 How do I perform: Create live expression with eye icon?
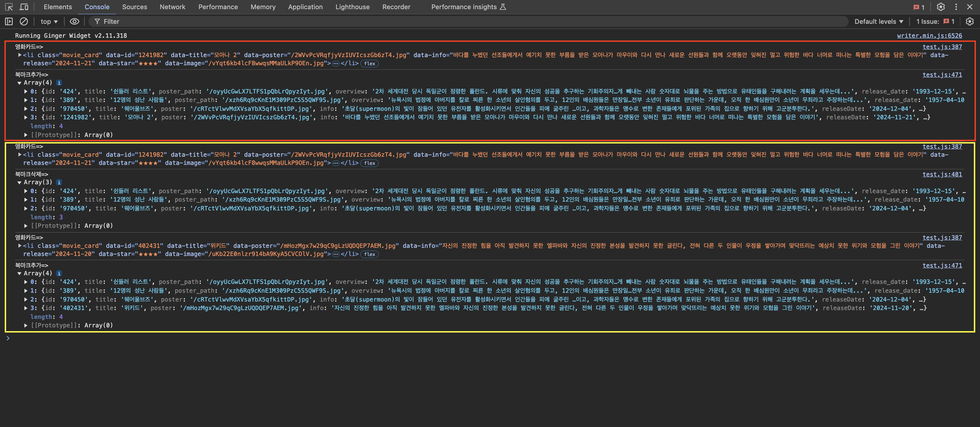74,22
